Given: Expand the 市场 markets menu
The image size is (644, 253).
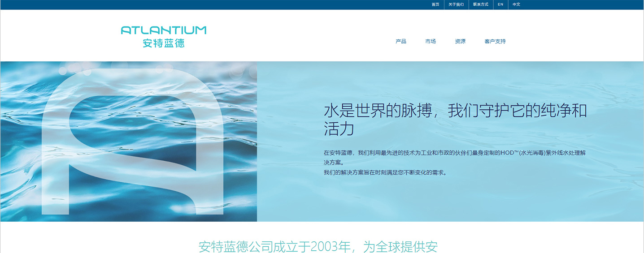Looking at the screenshot, I should [x=431, y=41].
